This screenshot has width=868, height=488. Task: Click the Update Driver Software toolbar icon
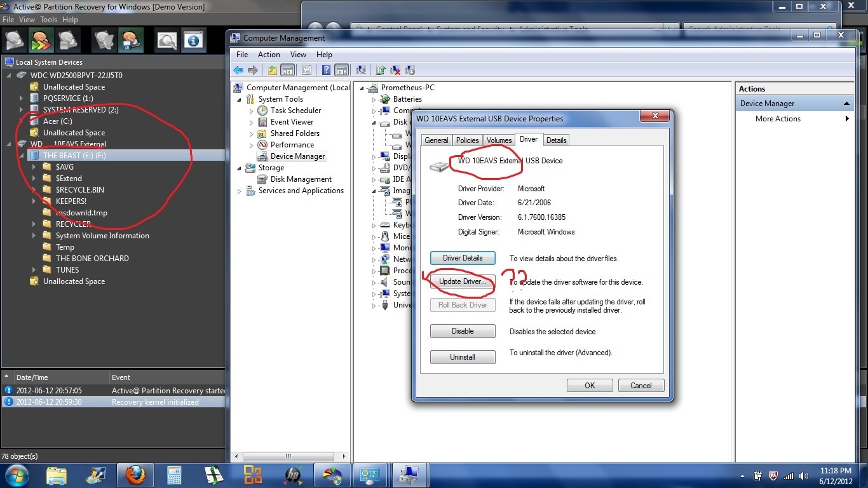click(381, 71)
